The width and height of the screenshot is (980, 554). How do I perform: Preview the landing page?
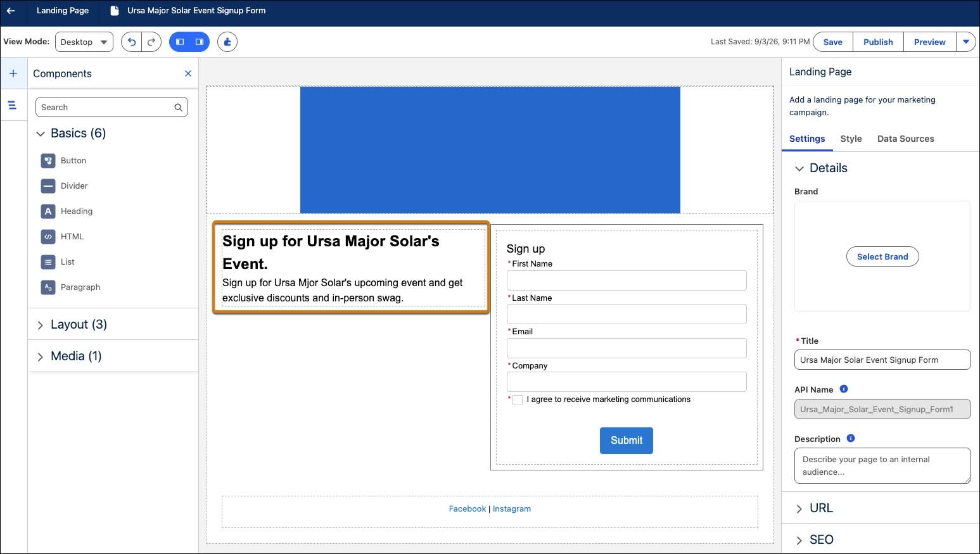pos(929,42)
